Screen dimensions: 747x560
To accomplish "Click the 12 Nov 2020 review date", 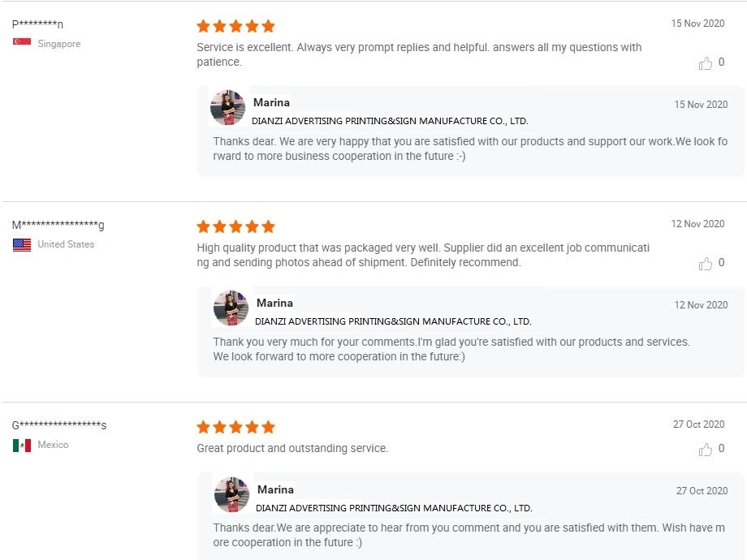I will click(x=697, y=224).
